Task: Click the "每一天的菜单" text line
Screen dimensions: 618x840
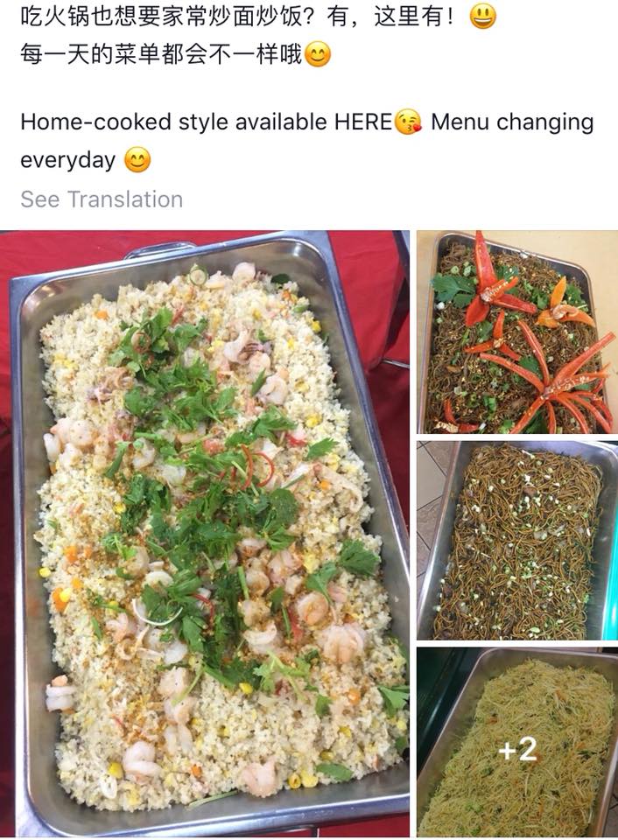Action: click(162, 54)
